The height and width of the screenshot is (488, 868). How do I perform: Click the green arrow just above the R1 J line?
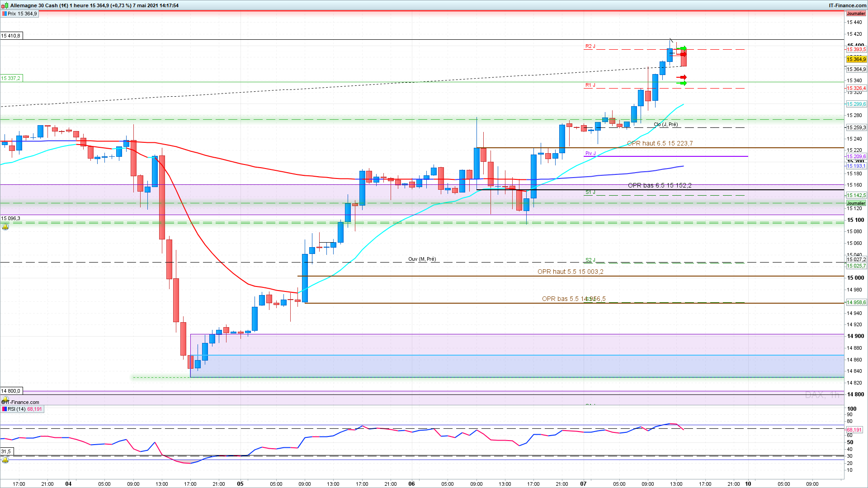(x=682, y=83)
